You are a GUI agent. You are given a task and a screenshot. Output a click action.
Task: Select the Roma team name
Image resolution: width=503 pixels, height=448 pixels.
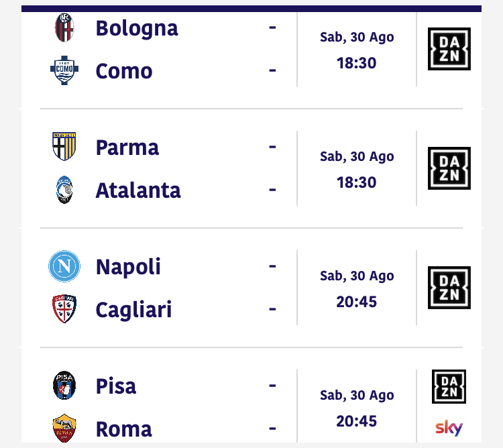124,429
